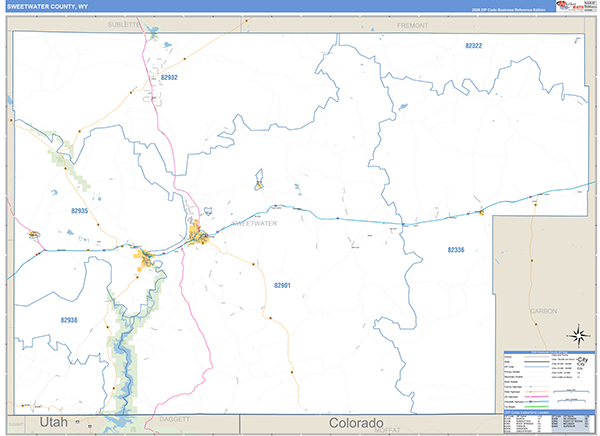The image size is (600, 436).
Task: Select ZIP code label 82336
Action: [456, 250]
